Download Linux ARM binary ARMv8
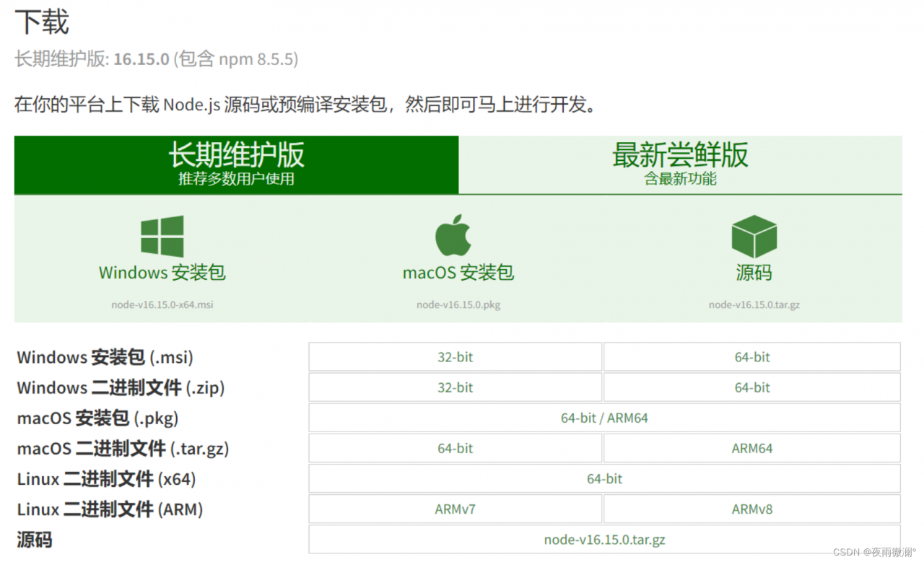Viewport: 924px width, 562px height. point(752,509)
